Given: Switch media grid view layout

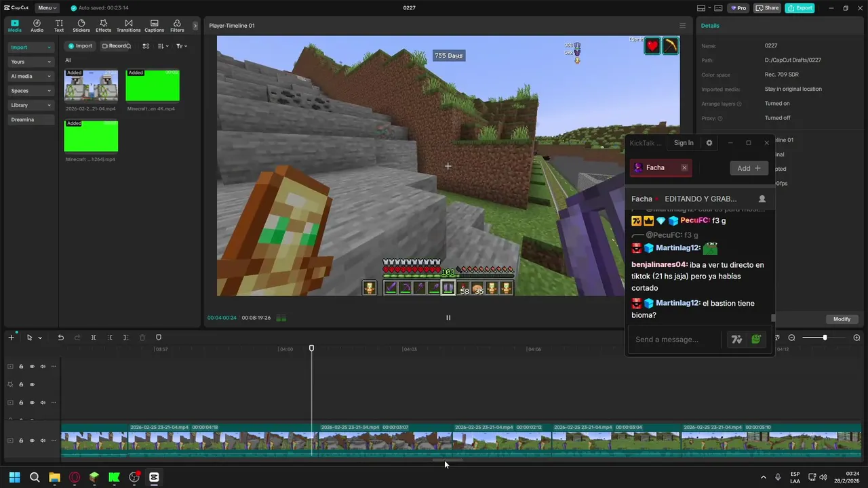Looking at the screenshot, I should pos(146,46).
